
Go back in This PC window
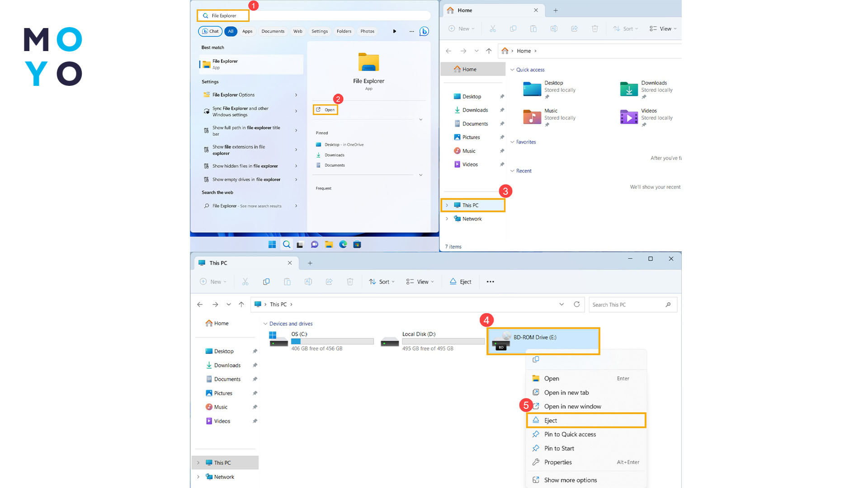click(x=200, y=305)
